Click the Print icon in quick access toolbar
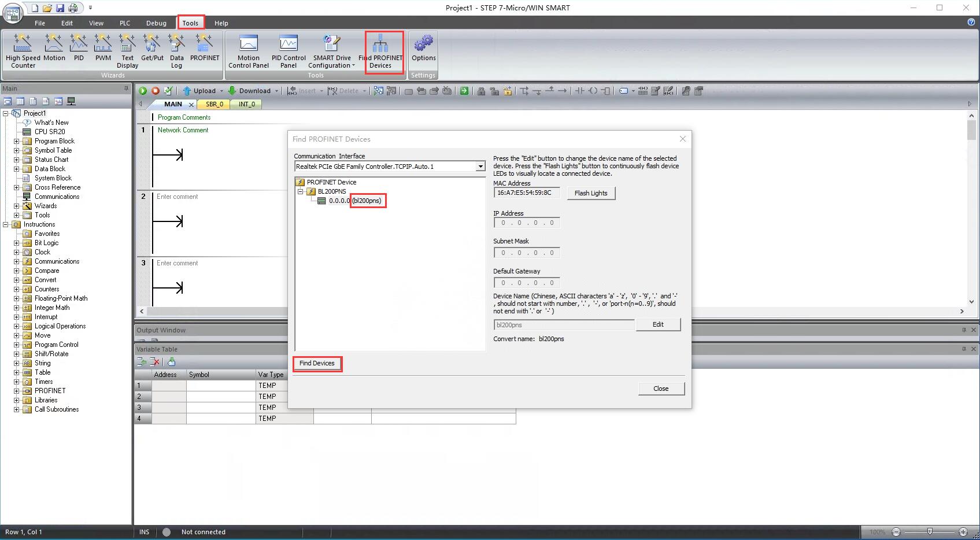 (73, 8)
